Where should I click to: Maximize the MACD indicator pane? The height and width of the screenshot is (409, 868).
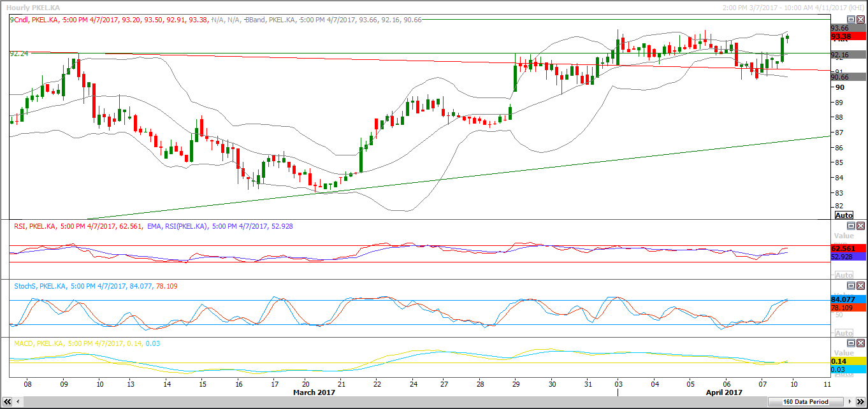point(851,343)
